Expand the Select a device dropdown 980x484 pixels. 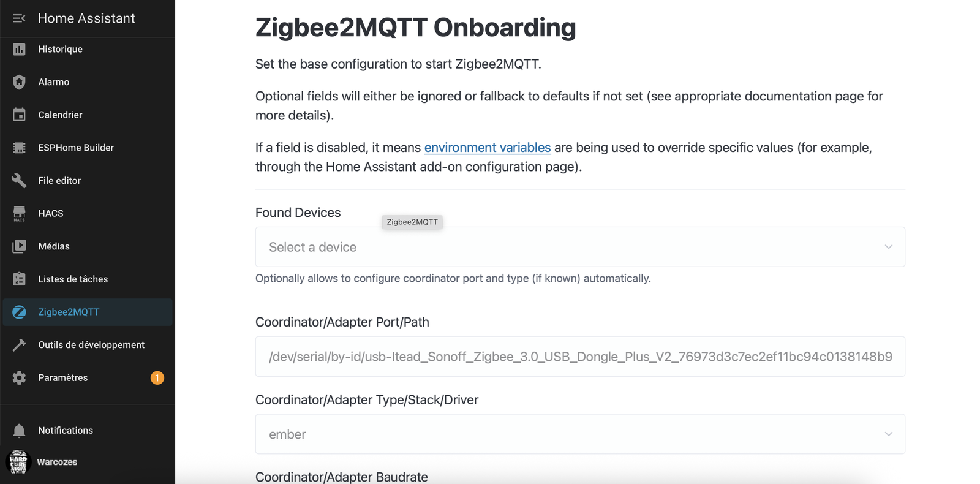point(579,247)
